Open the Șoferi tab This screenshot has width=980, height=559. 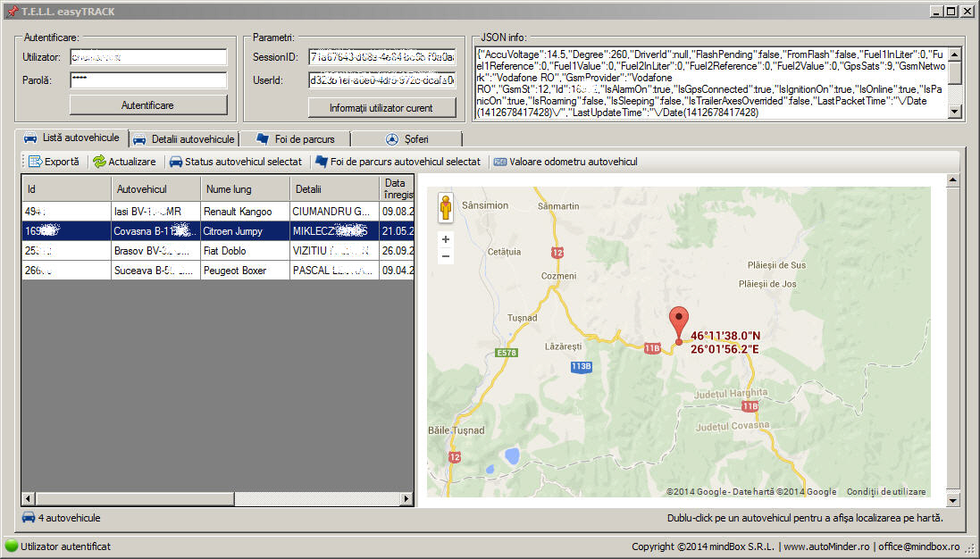406,139
